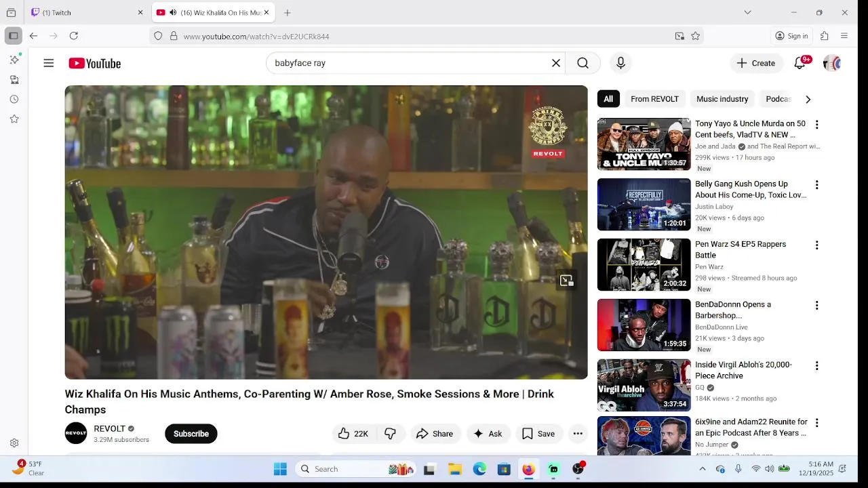Like the video (22K)
The height and width of the screenshot is (488, 868).
coord(353,434)
